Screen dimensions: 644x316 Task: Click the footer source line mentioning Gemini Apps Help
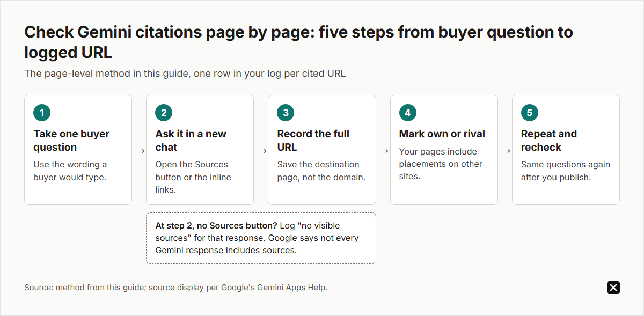click(x=175, y=288)
